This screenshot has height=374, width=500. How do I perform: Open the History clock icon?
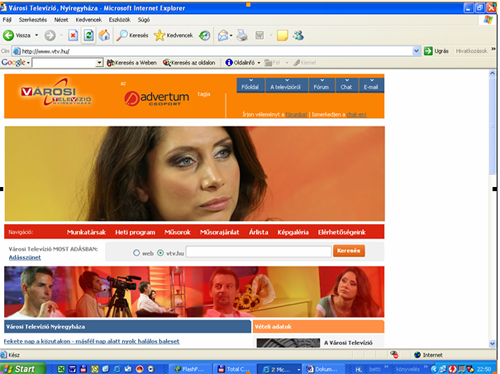[204, 35]
